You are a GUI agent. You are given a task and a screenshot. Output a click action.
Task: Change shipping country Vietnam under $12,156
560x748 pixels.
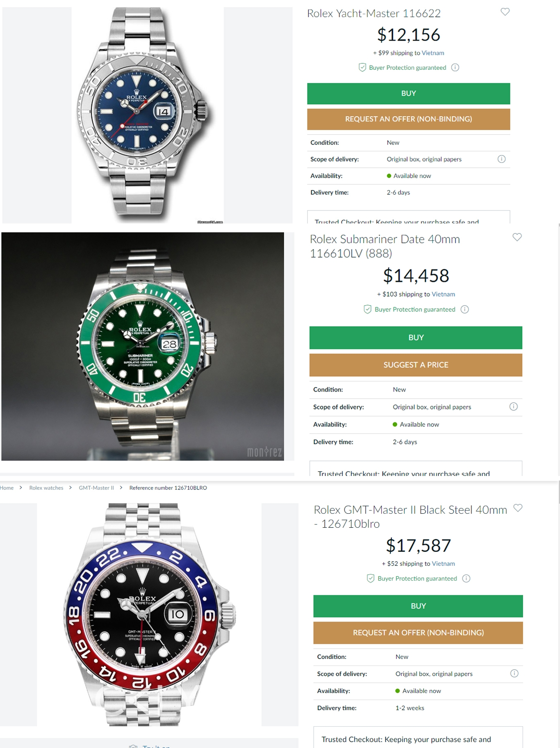[x=433, y=53]
